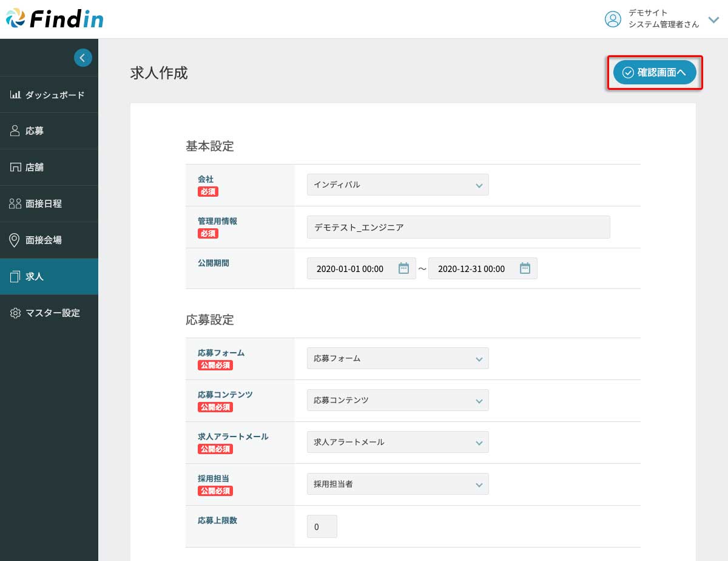Open the 採用担当者 dropdown
The width and height of the screenshot is (728, 561).
[x=397, y=484]
